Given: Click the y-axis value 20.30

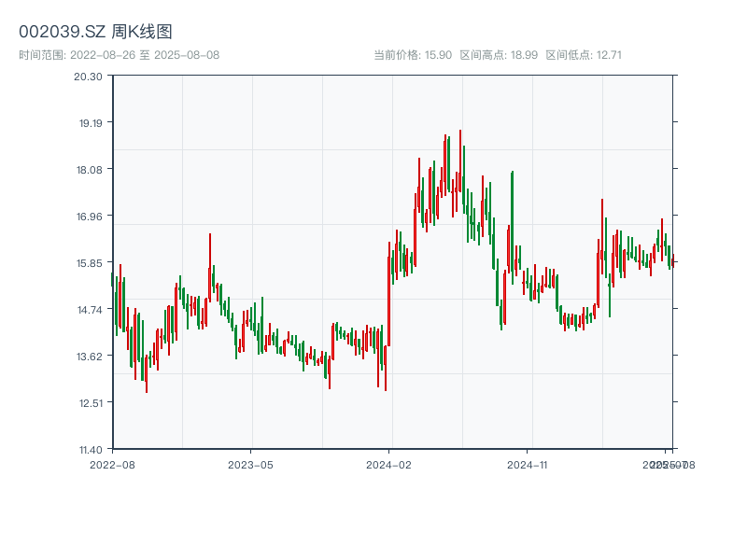Looking at the screenshot, I should pos(88,77).
